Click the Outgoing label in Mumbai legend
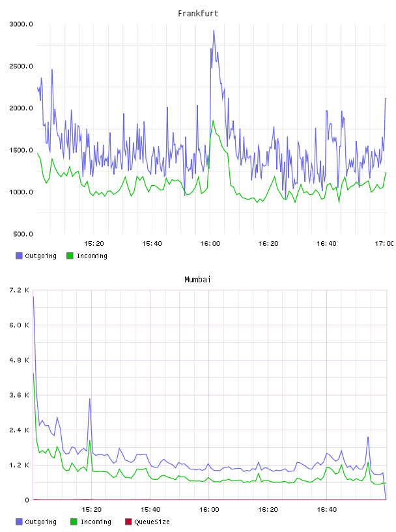This screenshot has width=396, height=532. point(40,522)
